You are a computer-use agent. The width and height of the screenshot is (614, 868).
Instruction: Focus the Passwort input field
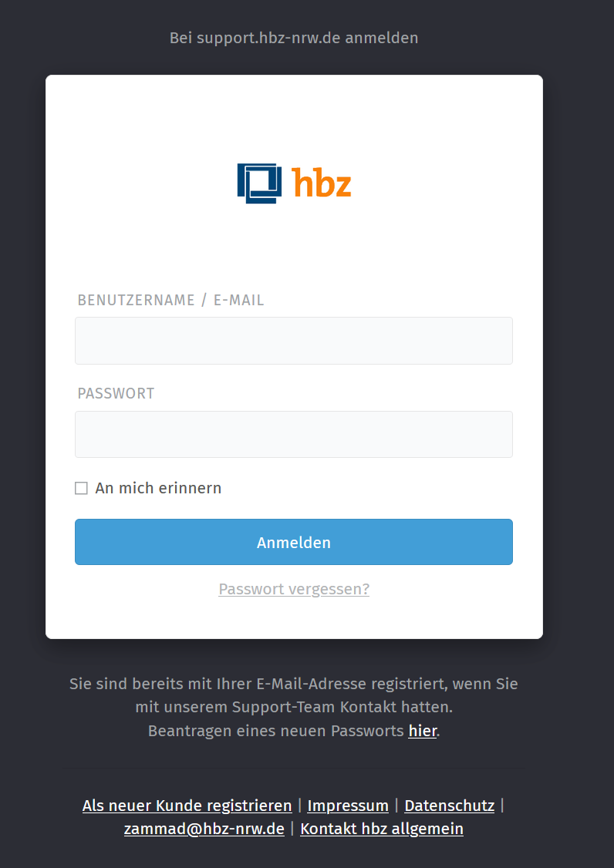click(x=294, y=434)
